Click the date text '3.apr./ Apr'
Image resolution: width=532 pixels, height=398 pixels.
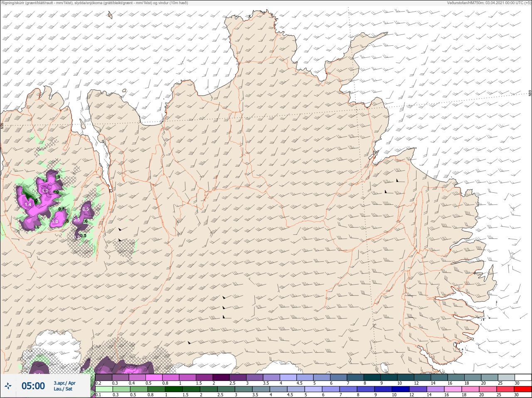click(x=65, y=383)
